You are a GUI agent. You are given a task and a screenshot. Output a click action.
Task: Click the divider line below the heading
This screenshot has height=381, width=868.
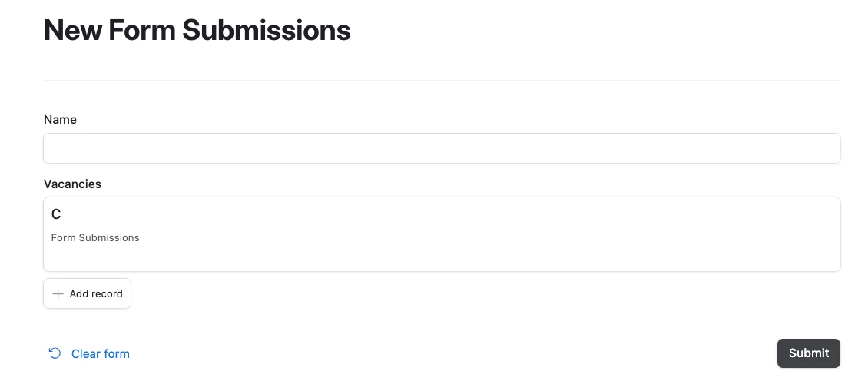click(442, 81)
